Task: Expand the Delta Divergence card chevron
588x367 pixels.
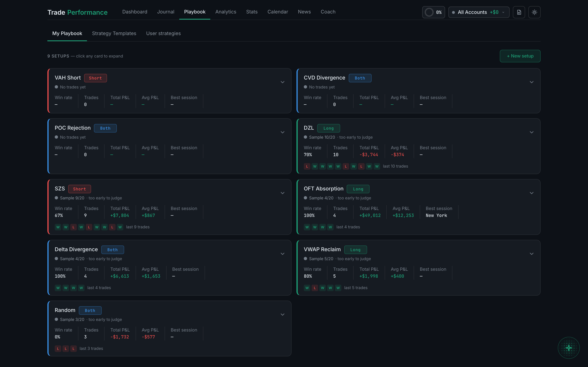Action: (x=282, y=254)
